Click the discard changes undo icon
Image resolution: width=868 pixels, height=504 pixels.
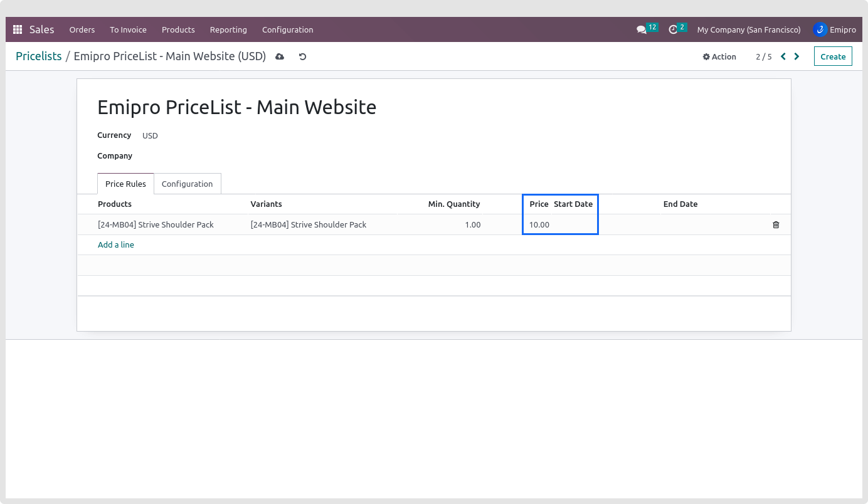coord(302,56)
